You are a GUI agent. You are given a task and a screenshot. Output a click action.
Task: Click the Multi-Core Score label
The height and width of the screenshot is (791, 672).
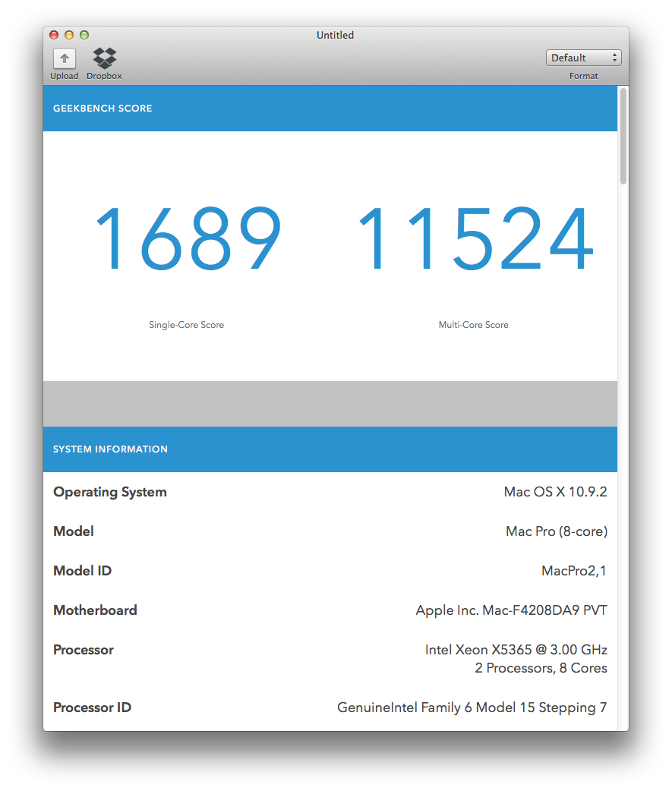coord(473,325)
